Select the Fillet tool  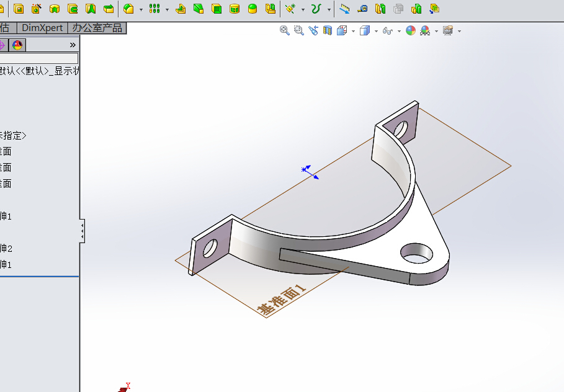click(x=129, y=9)
